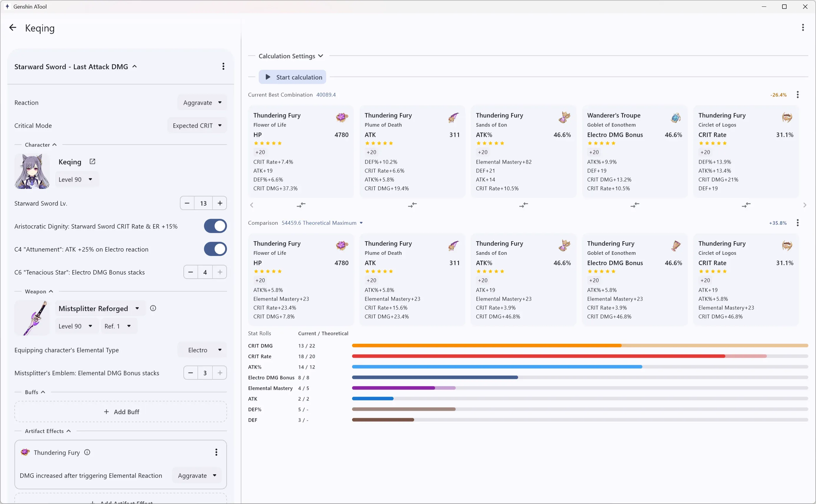This screenshot has width=816, height=504.
Task: Go back using the arrow beside Keqing
Action: tap(13, 28)
